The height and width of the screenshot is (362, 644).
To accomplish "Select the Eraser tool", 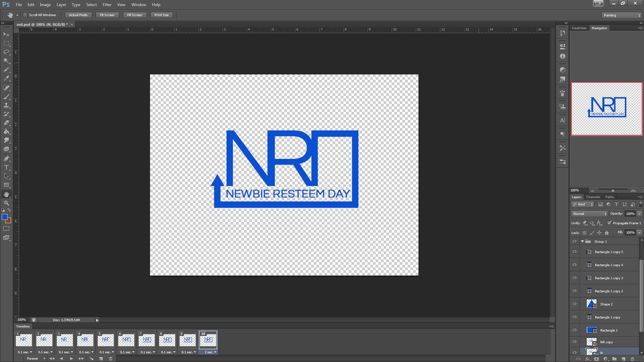I will pyautogui.click(x=6, y=123).
